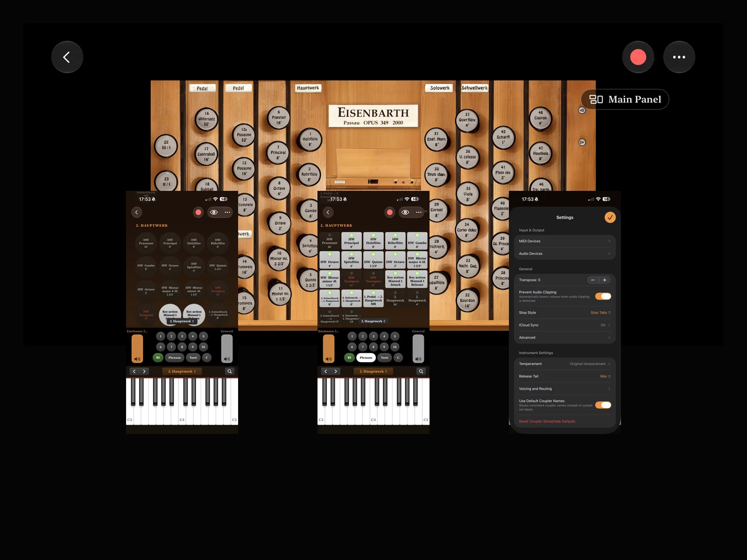This screenshot has width=747, height=560.
Task: Pull the 16 Untersatz 32' stop knob
Action: [x=206, y=119]
